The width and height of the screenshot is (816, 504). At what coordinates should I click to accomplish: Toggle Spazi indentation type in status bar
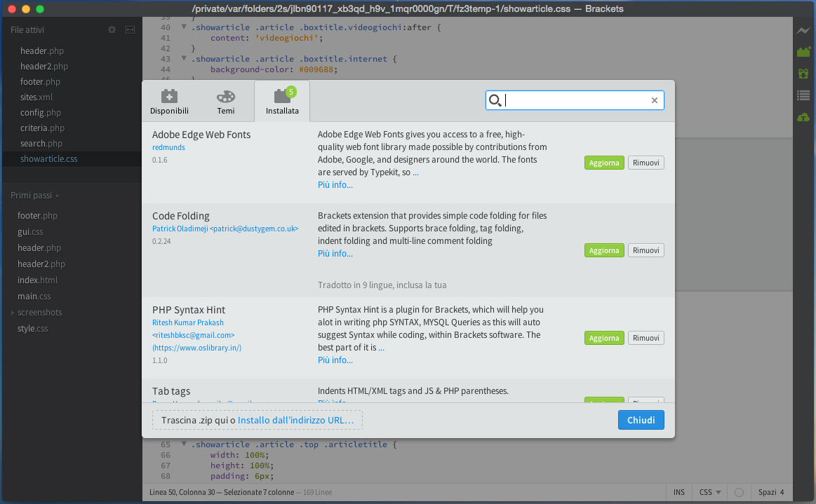pyautogui.click(x=767, y=492)
